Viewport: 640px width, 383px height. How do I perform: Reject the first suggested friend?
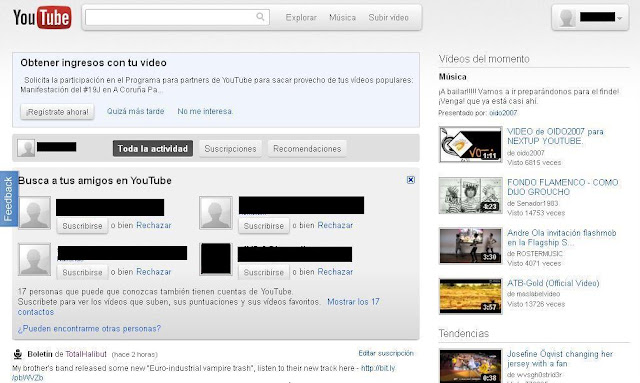pos(154,225)
